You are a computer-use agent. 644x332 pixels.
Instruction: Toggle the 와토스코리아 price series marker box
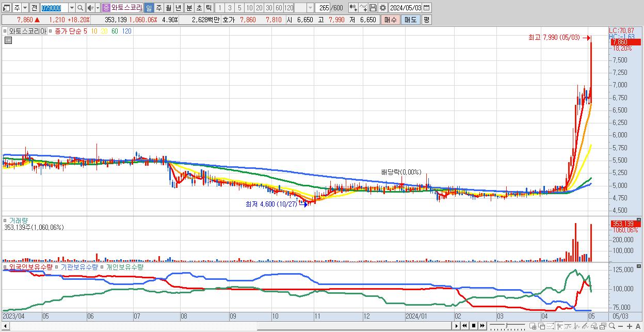(x=6, y=31)
